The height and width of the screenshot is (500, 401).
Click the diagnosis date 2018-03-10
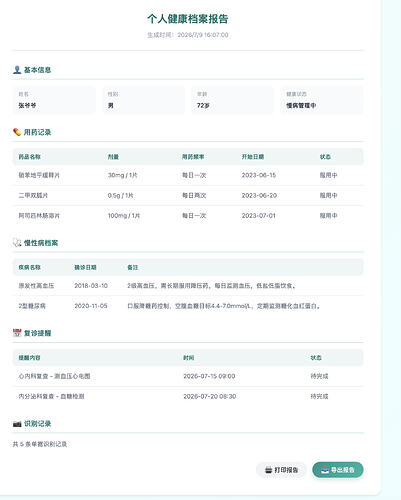pyautogui.click(x=91, y=286)
